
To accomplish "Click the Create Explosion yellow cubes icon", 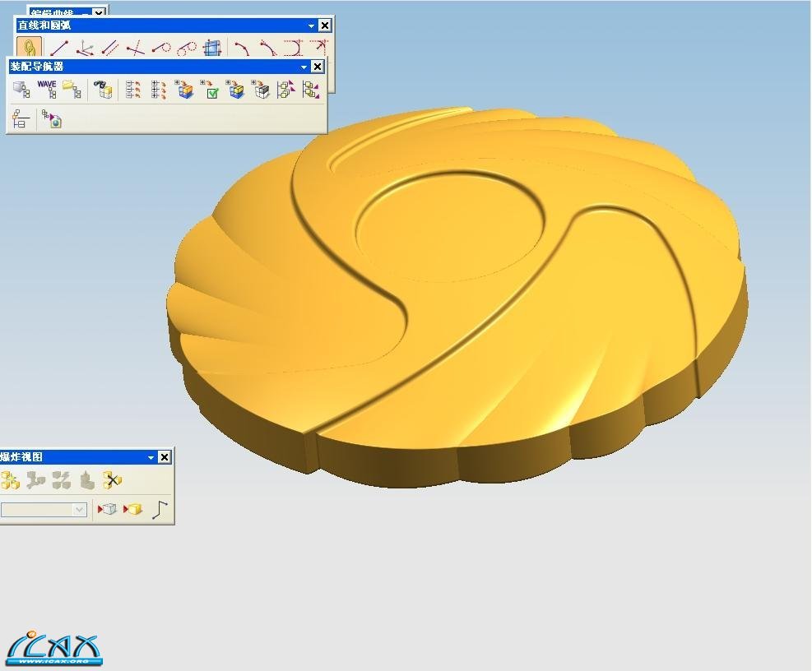I will [x=10, y=480].
